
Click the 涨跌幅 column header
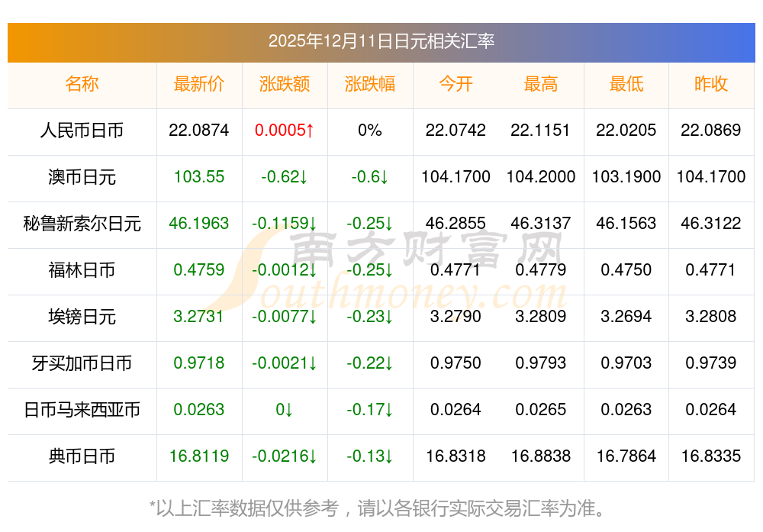coord(369,84)
